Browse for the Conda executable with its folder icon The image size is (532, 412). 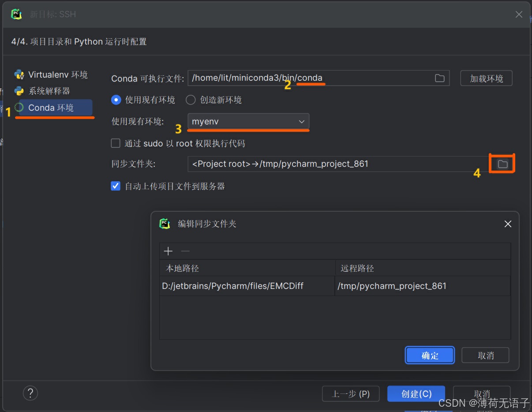tap(439, 78)
